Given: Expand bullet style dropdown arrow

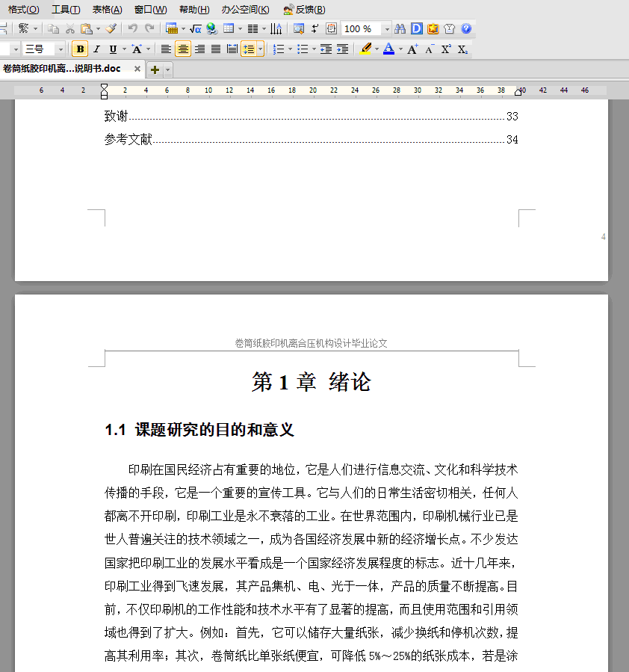Looking at the screenshot, I should pos(314,49).
